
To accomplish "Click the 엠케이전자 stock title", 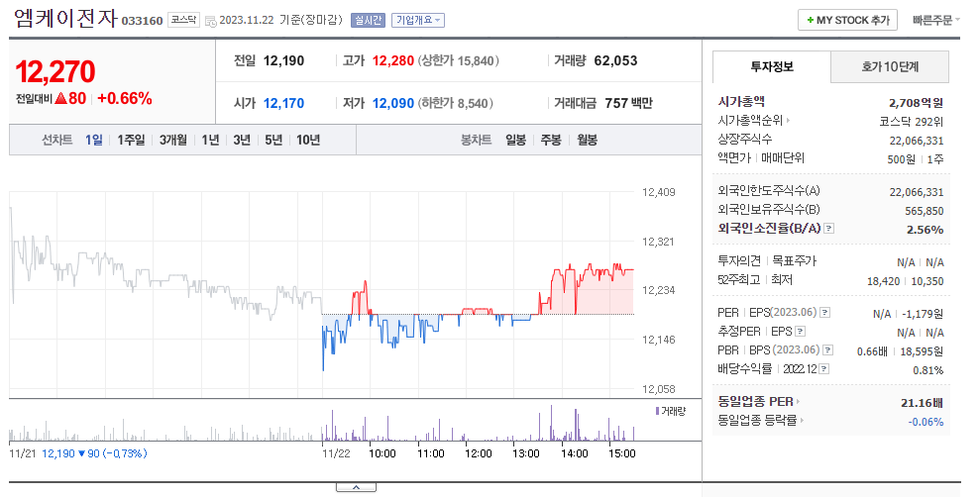I will [65, 18].
